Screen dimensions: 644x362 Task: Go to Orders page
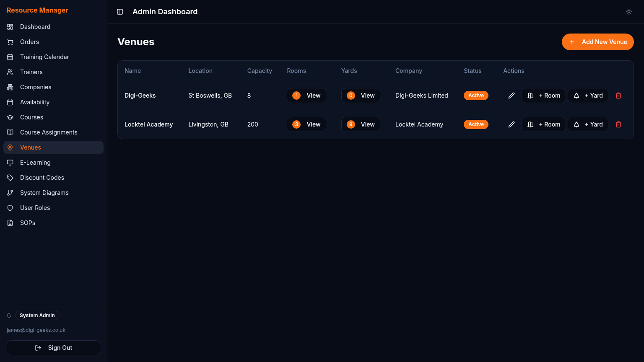pos(53,42)
